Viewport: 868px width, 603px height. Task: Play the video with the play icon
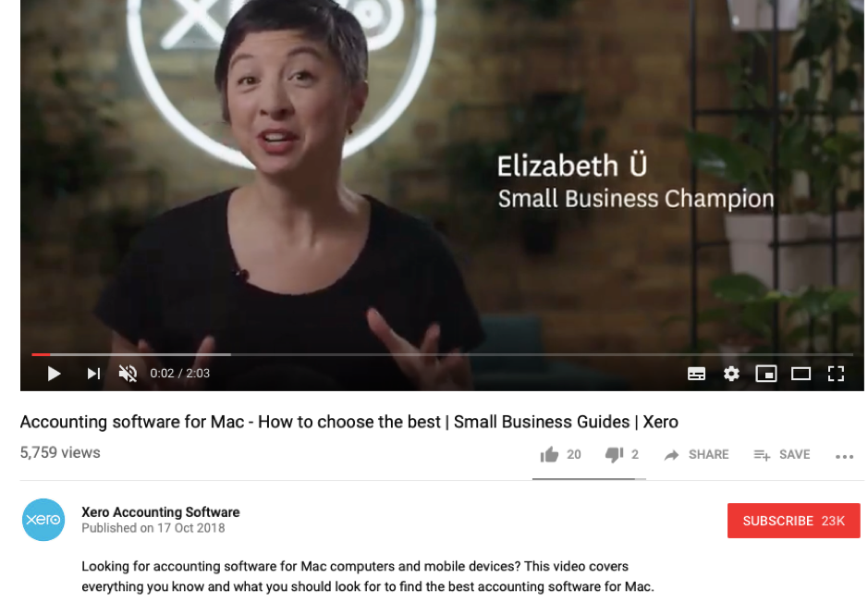click(x=54, y=374)
